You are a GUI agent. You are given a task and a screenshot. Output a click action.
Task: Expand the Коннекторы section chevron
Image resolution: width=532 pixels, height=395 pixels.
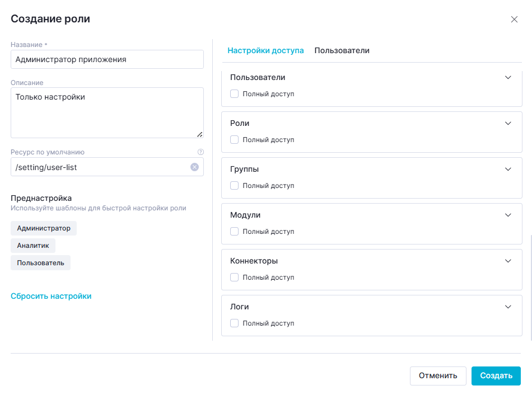tap(508, 261)
